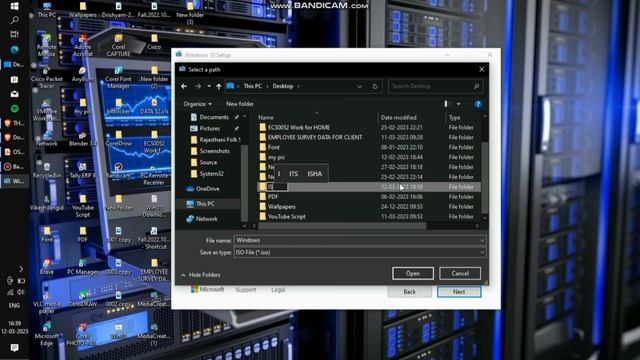Viewport: 640px width, 360px height.
Task: Select System32 in the navigation pane
Action: 211,174
